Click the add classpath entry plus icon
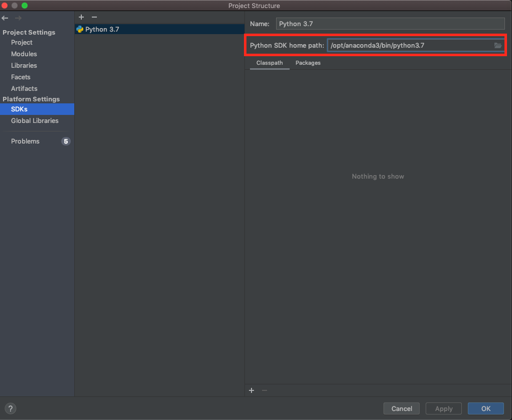 pyautogui.click(x=251, y=390)
